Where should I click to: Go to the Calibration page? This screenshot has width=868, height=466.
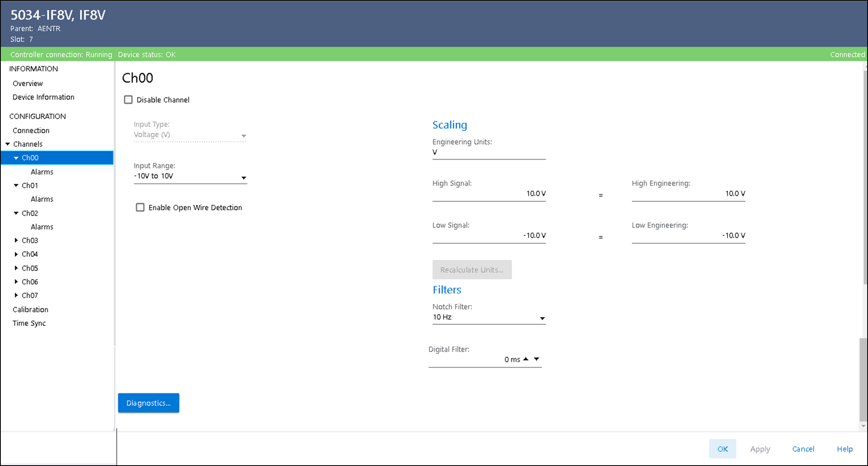coord(30,310)
